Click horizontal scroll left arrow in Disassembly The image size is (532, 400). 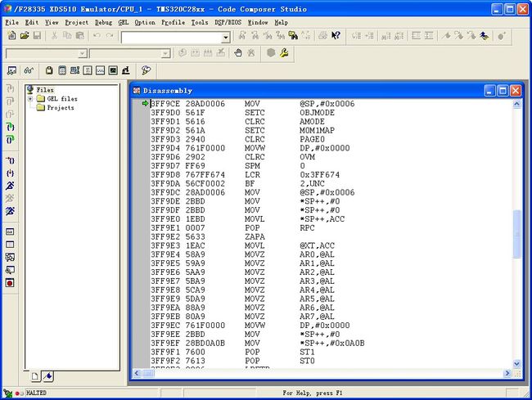pos(137,373)
